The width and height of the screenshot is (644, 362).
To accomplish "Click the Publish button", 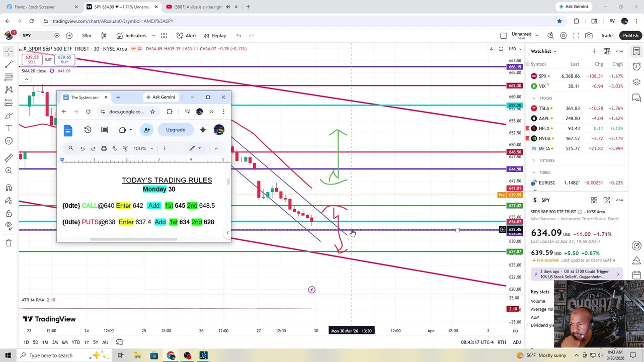I will tap(630, 36).
